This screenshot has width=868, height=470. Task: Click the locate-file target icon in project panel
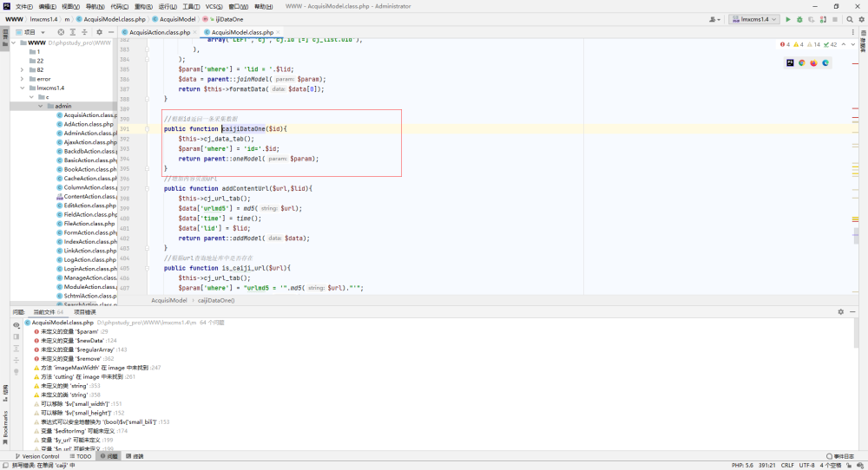(x=61, y=32)
